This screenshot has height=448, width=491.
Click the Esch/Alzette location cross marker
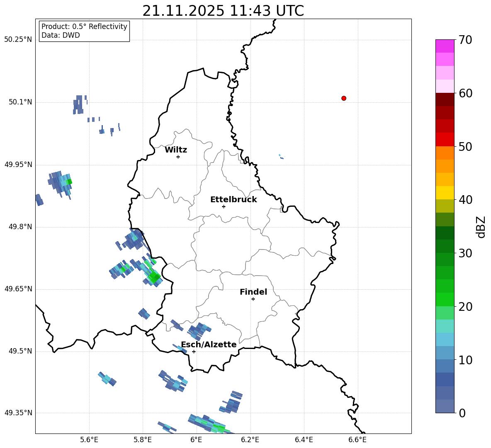tap(194, 351)
